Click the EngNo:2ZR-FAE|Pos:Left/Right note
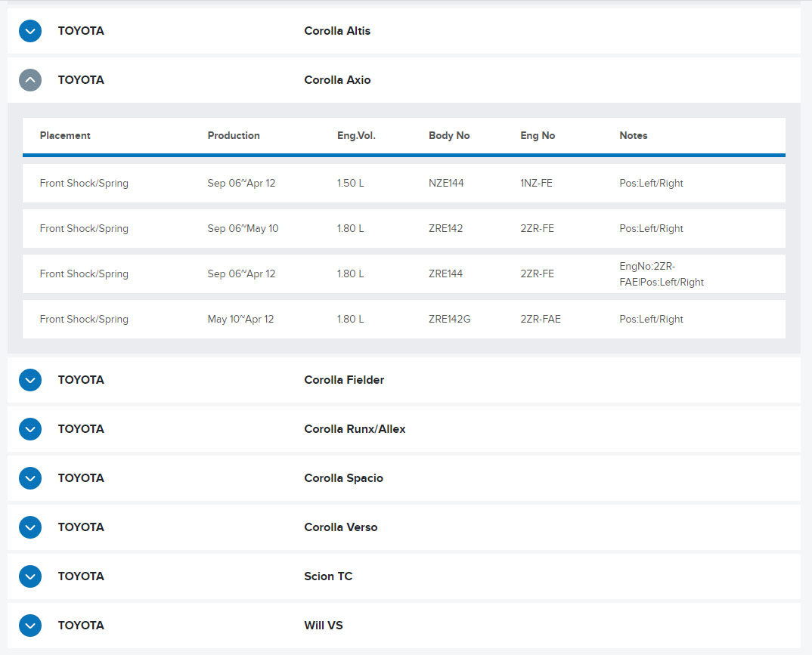 662,274
